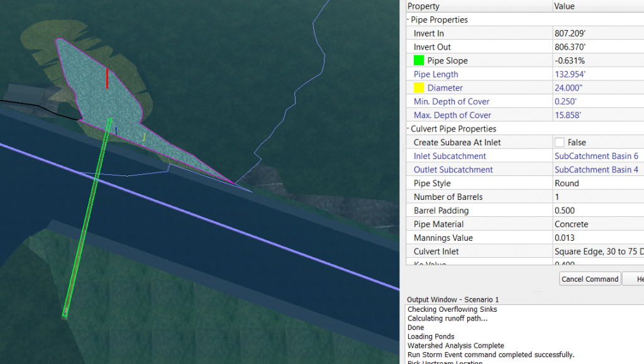Select the Invert Out property label

pyautogui.click(x=432, y=47)
